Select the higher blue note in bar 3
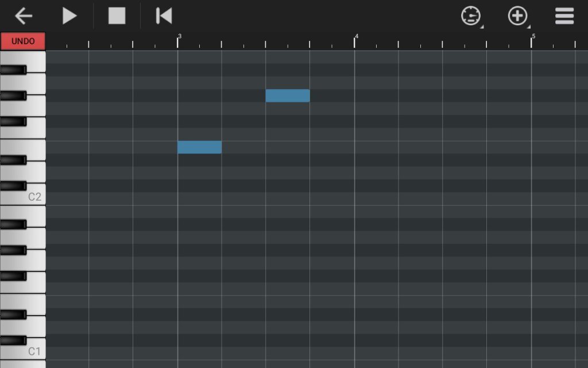588x368 pixels. coord(287,95)
